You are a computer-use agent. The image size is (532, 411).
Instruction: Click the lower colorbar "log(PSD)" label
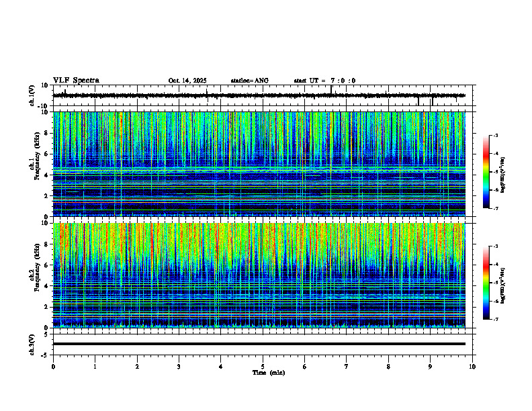coord(503,285)
